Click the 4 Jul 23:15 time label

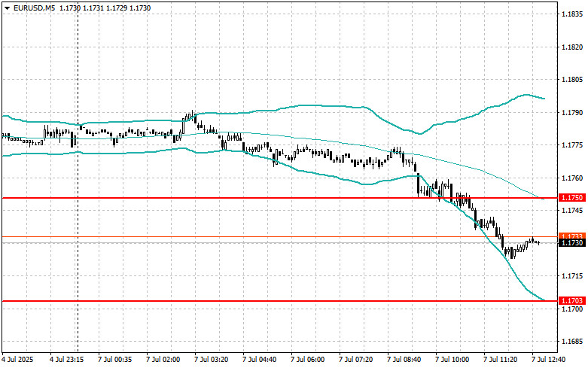[67, 360]
